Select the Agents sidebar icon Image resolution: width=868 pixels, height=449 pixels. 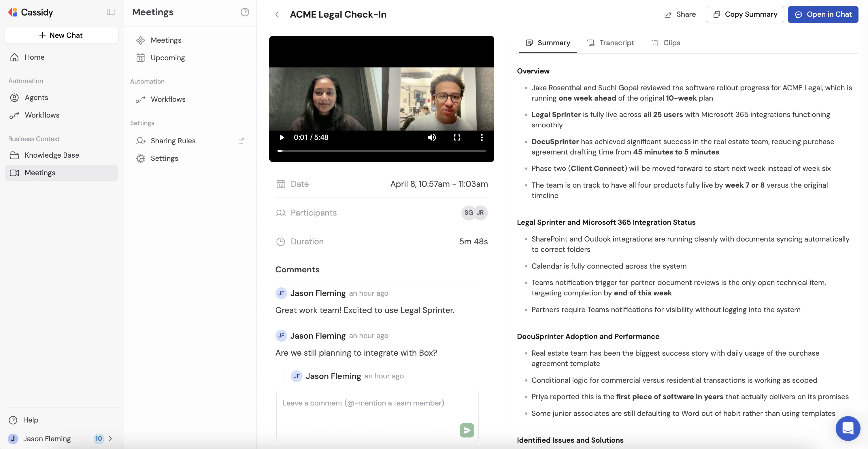coord(14,98)
